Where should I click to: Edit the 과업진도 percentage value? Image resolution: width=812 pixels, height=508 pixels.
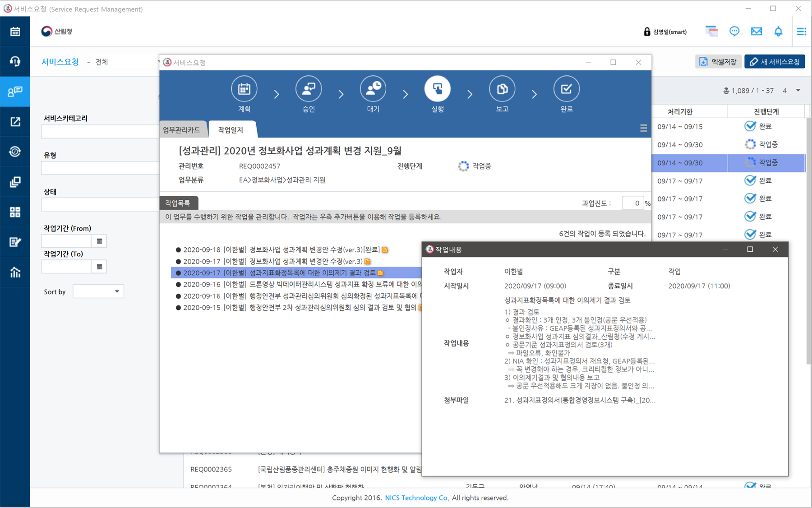[x=632, y=203]
